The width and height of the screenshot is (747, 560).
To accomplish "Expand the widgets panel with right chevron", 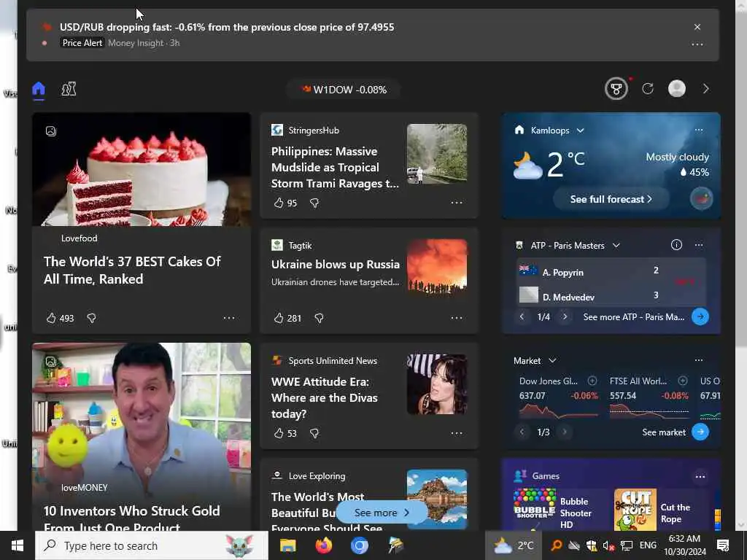I will click(x=706, y=88).
